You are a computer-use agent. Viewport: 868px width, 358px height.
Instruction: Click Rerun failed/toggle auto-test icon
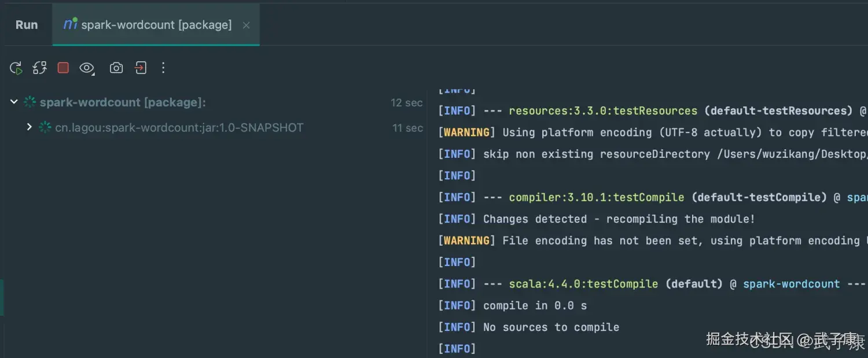(39, 68)
